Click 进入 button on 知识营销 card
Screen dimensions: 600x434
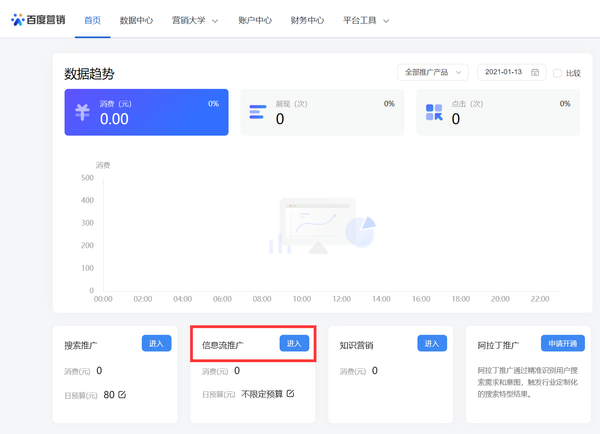(432, 343)
